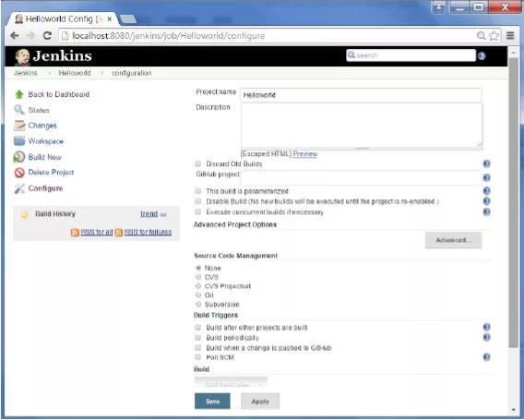Open help for Build periodically
The height and width of the screenshot is (420, 524).
(486, 337)
